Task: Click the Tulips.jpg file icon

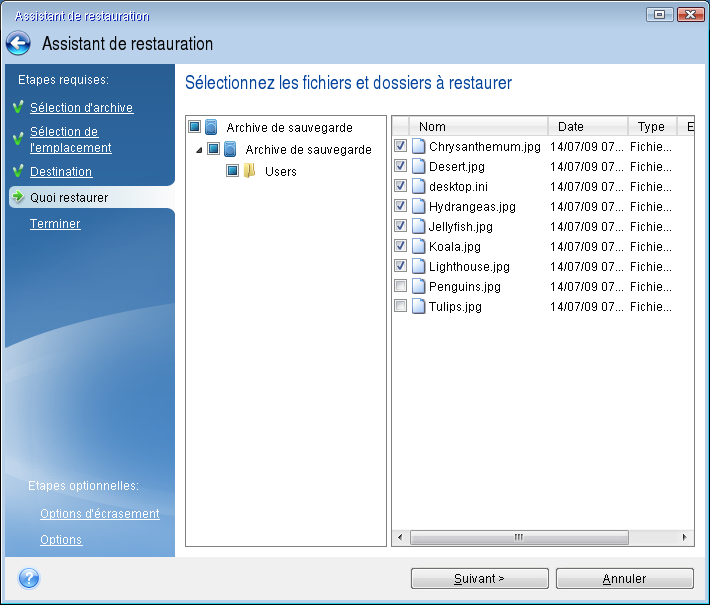Action: click(x=418, y=306)
